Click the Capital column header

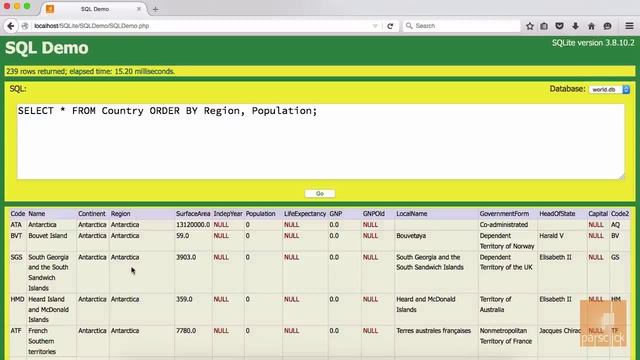pyautogui.click(x=598, y=213)
